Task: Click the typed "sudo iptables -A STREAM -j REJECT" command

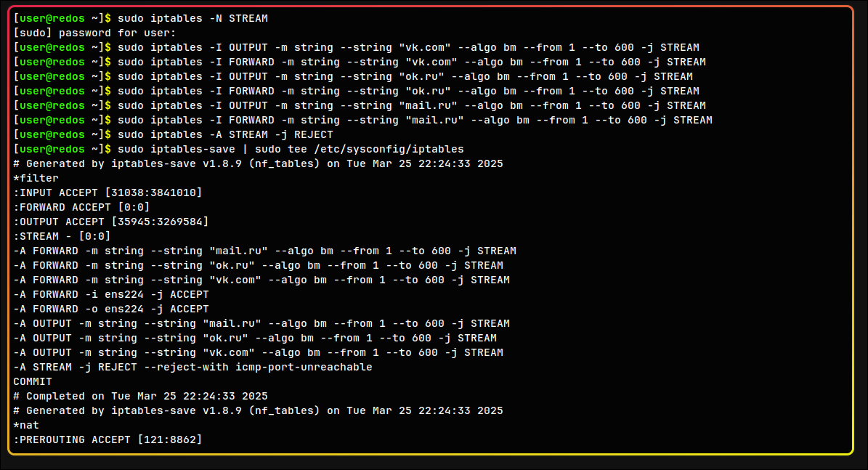Action: (x=225, y=134)
